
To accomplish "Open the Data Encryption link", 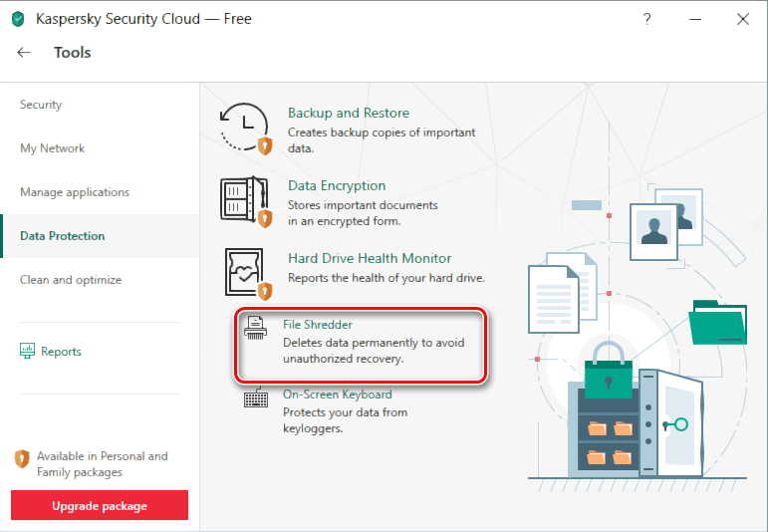I will [337, 185].
